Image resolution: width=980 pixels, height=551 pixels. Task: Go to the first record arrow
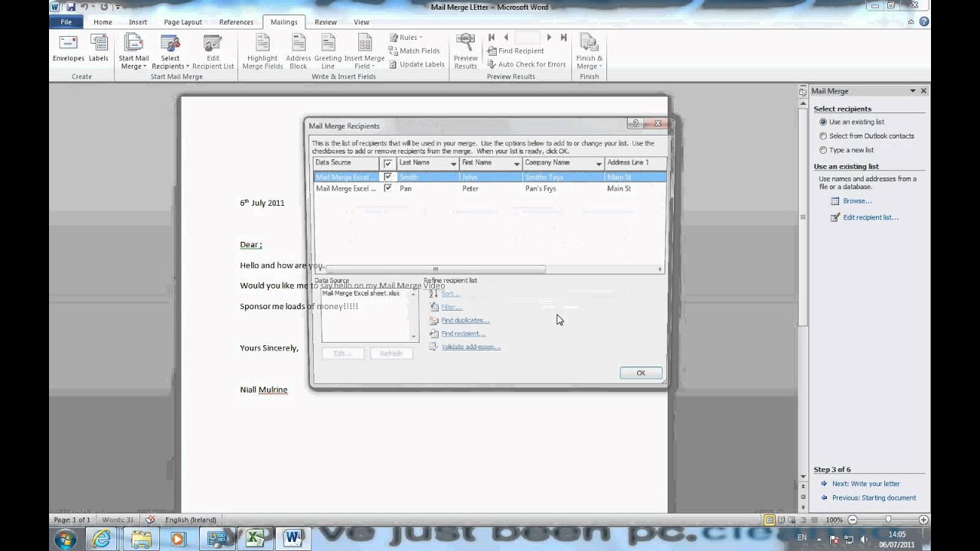pyautogui.click(x=492, y=37)
